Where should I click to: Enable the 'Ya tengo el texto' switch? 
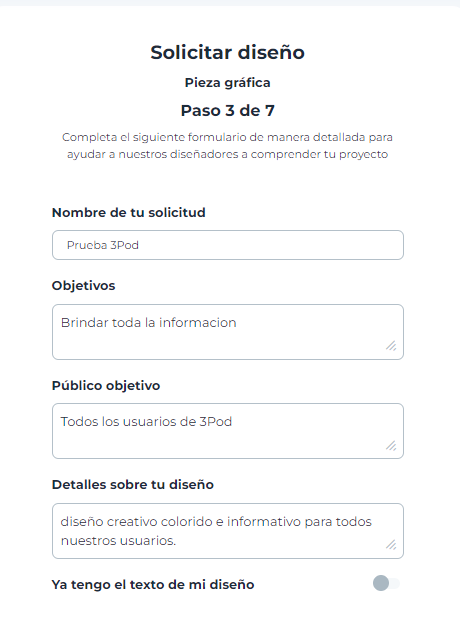click(x=386, y=583)
